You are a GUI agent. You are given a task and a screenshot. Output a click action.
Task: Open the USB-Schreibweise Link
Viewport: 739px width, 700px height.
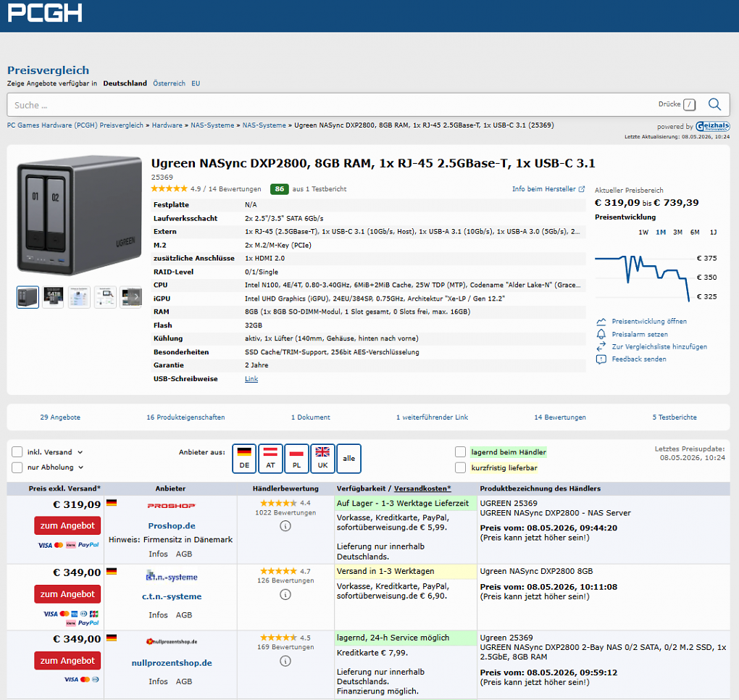[251, 379]
